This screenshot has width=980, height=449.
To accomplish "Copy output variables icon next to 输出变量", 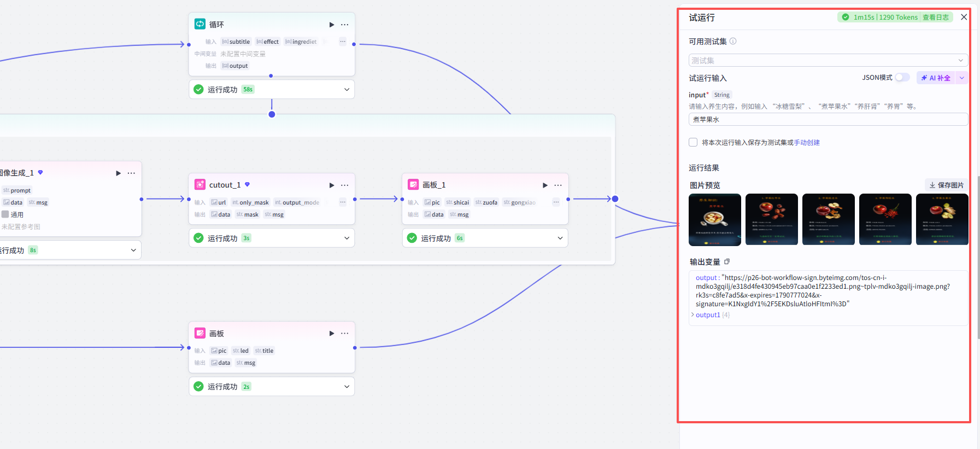I will tap(727, 262).
